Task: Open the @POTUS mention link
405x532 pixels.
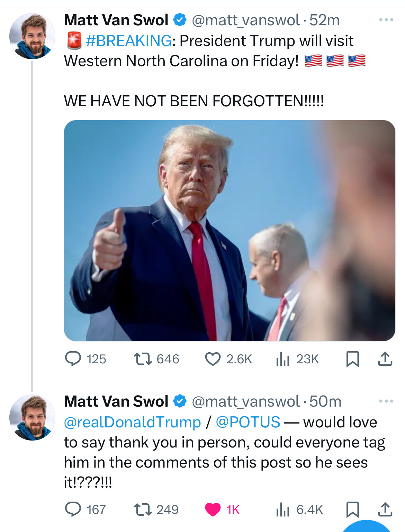Action: [x=248, y=422]
